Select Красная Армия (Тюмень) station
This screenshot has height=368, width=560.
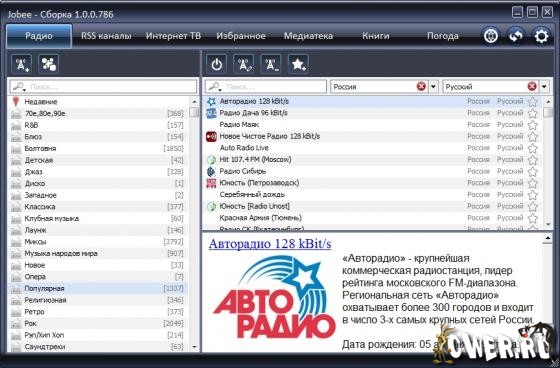[x=371, y=218]
